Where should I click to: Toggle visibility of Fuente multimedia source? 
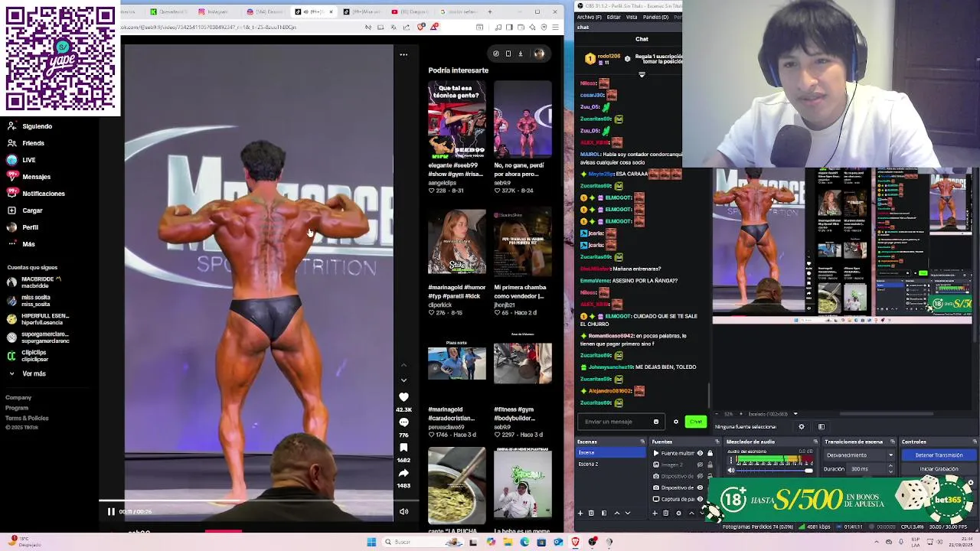[700, 454]
